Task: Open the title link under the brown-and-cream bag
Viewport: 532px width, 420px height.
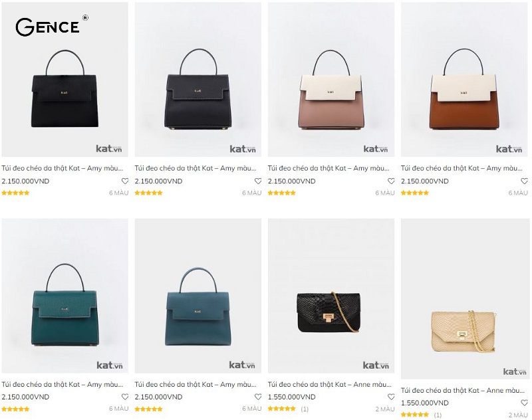Action: pyautogui.click(x=462, y=168)
